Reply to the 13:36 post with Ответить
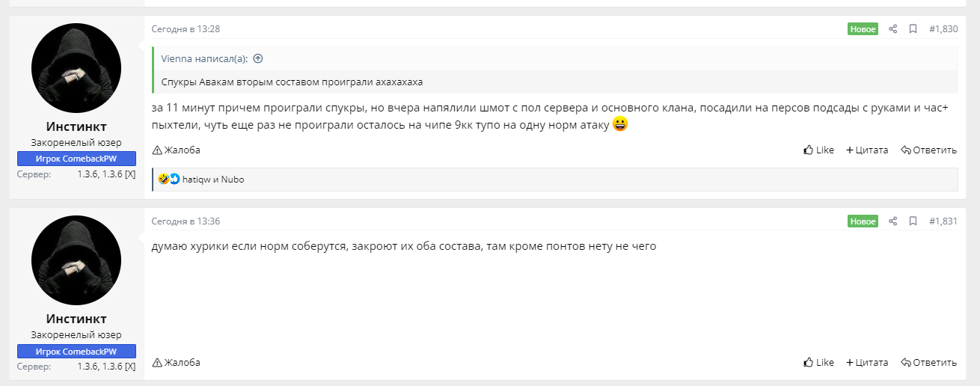This screenshot has width=980, height=386. point(928,362)
